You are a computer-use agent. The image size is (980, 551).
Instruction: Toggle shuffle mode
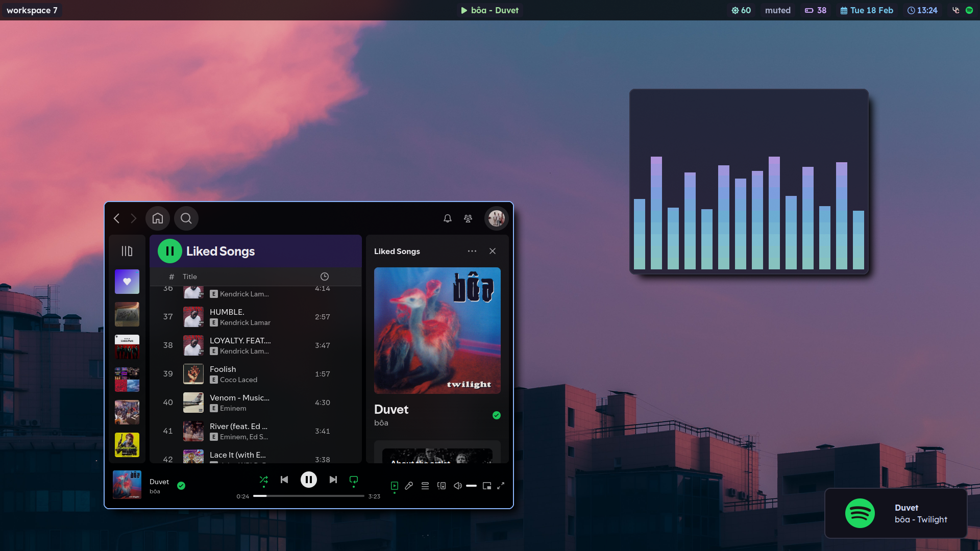pyautogui.click(x=264, y=480)
